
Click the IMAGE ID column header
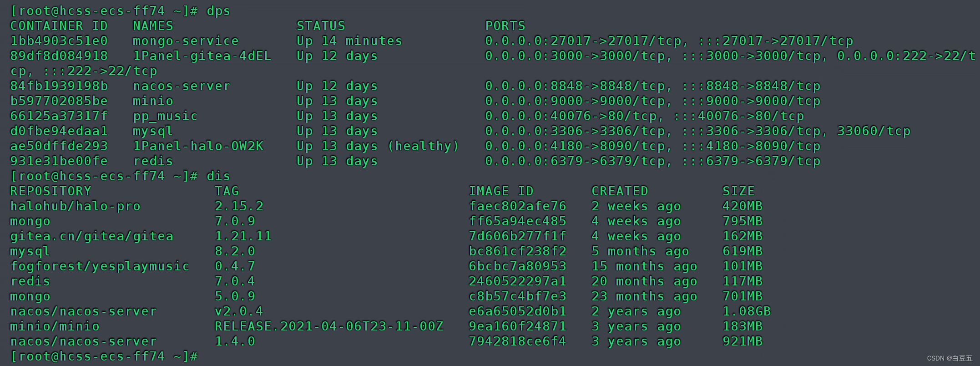[501, 191]
